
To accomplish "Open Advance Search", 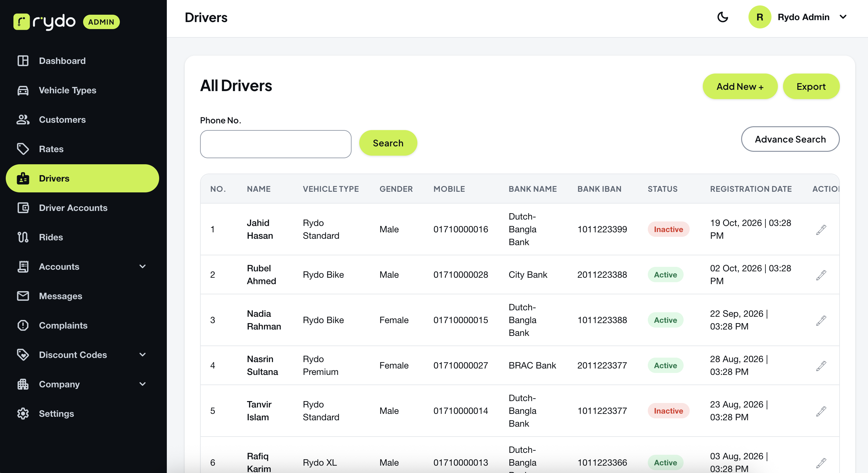I will point(790,139).
